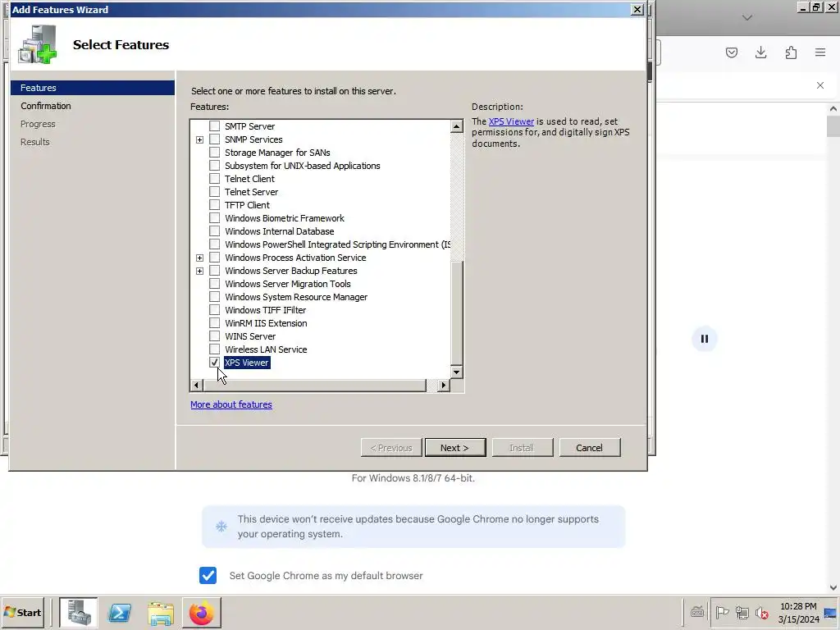
Task: Select Subsystem for UNIX-based Applications row
Action: tap(302, 166)
